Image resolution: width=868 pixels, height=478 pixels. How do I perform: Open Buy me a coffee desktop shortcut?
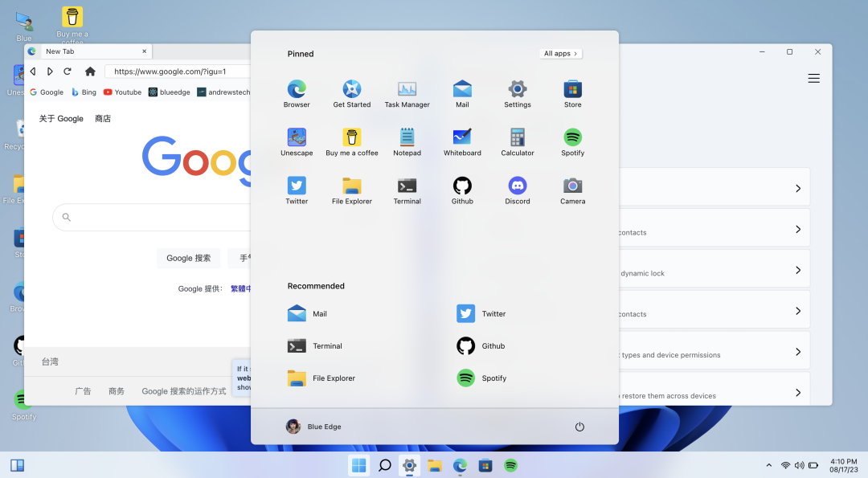click(x=72, y=25)
